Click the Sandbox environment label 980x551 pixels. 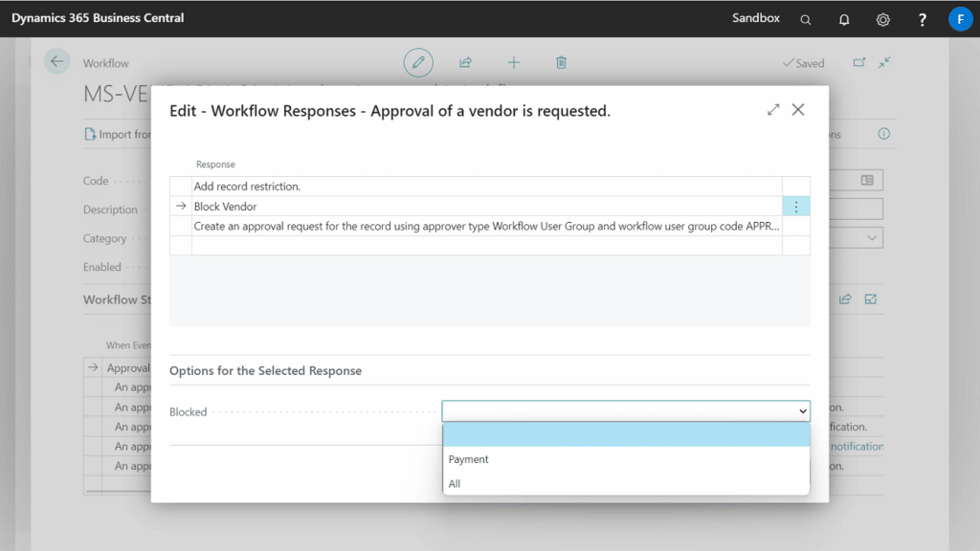(x=755, y=17)
